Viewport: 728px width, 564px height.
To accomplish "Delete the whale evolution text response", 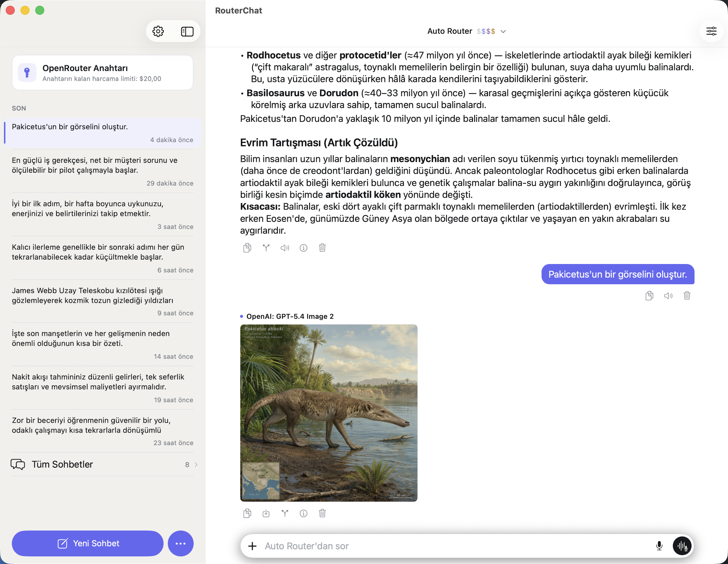I will click(x=322, y=248).
